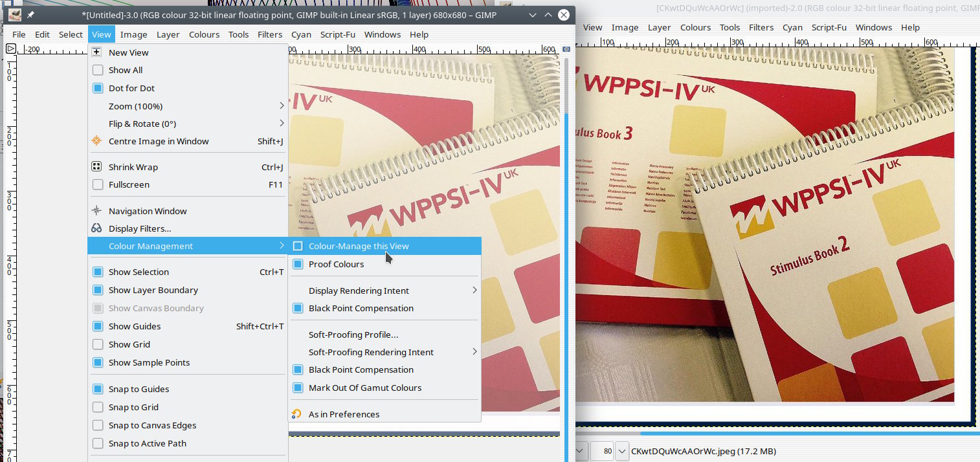Click the pin icon in the title bar
Viewport: 980px width, 462px height.
tap(31, 14)
